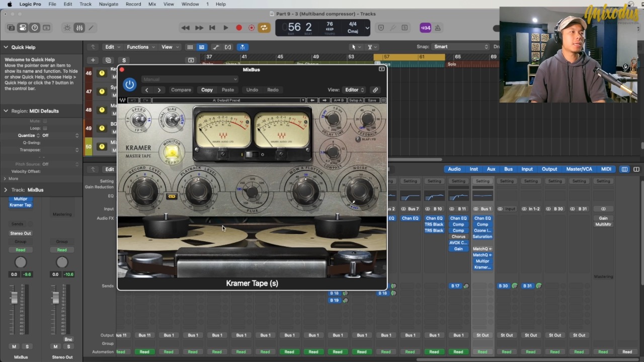Open the plugin View Editor dropdown
Screen dimensions: 644x362
coord(354,90)
